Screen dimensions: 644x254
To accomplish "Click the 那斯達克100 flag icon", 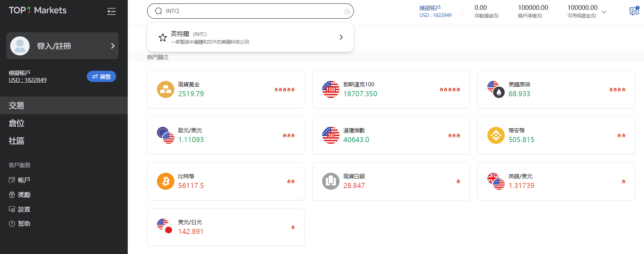I will coord(331,89).
